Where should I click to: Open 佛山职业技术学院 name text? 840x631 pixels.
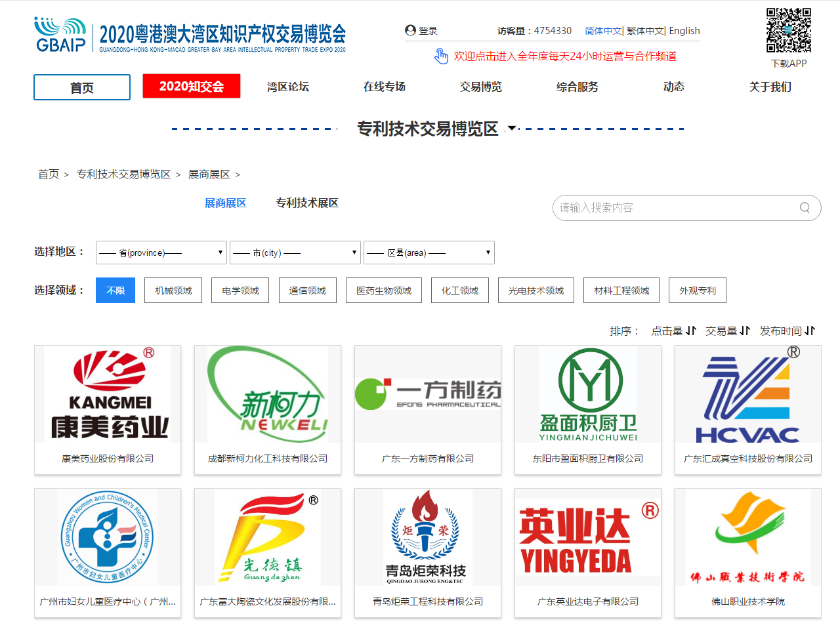point(748,601)
